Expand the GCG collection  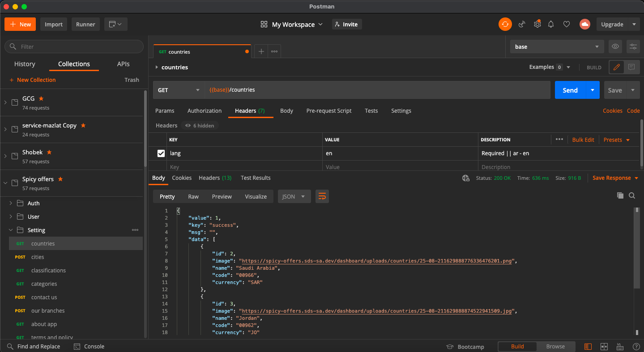click(5, 102)
